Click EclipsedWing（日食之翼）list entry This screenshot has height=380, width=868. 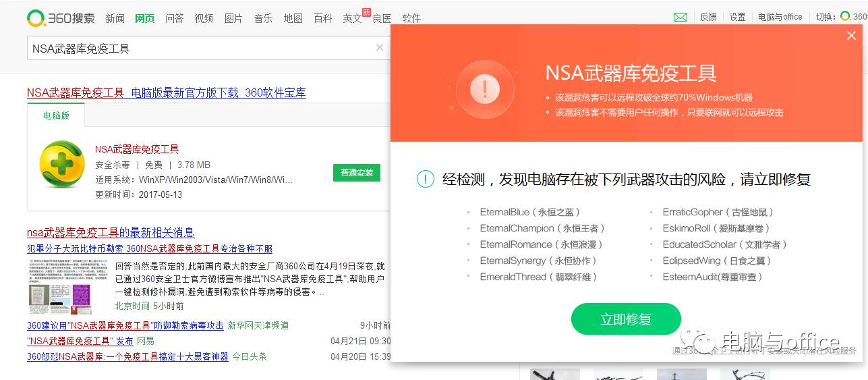click(x=717, y=261)
